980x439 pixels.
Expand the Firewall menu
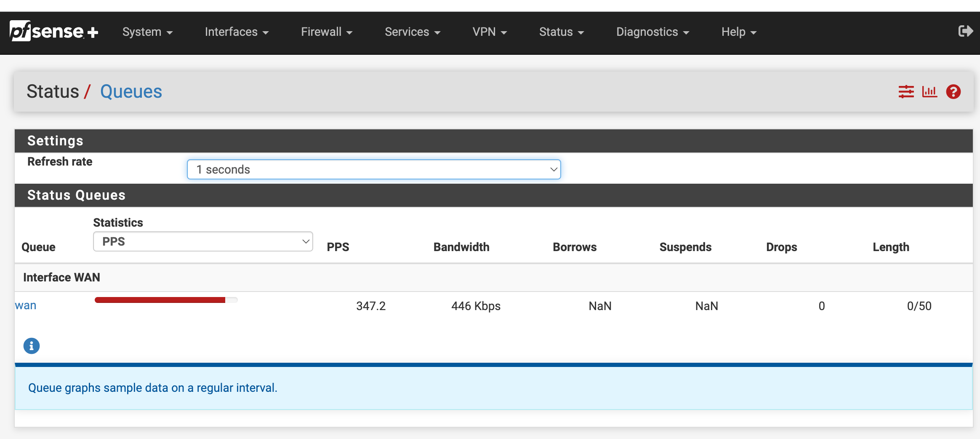[327, 32]
